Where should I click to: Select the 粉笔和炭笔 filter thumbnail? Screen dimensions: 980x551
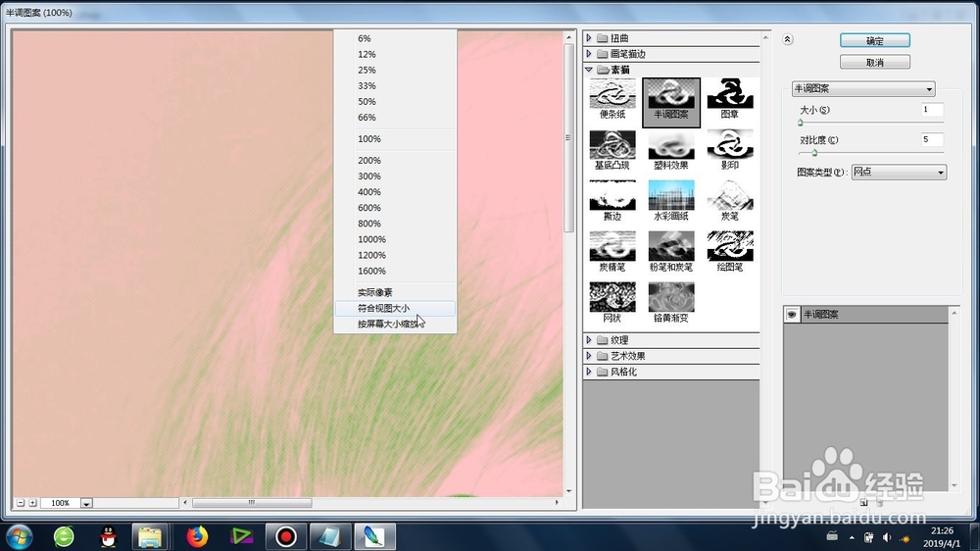point(671,251)
